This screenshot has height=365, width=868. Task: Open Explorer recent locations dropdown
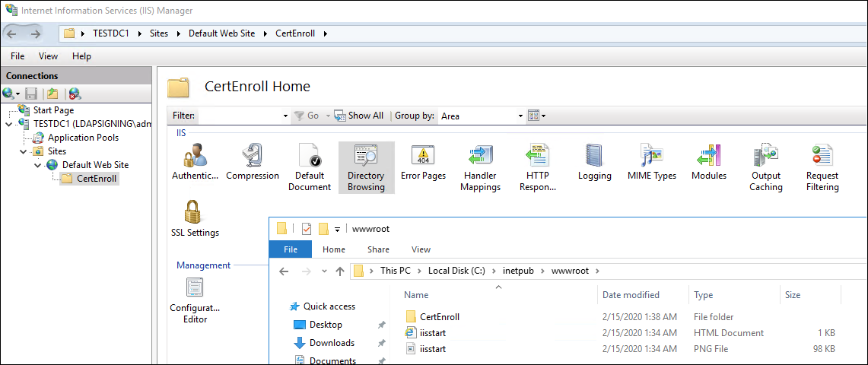click(x=324, y=271)
